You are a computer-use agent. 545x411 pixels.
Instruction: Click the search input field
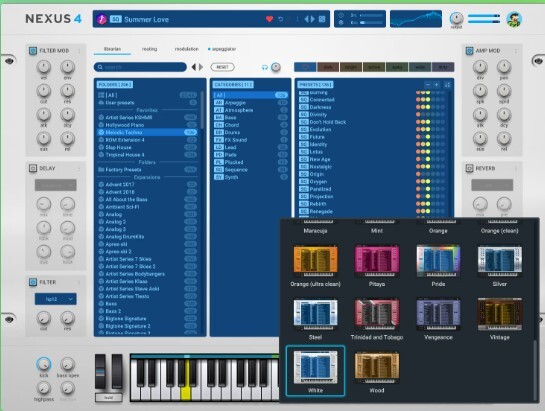(x=140, y=67)
